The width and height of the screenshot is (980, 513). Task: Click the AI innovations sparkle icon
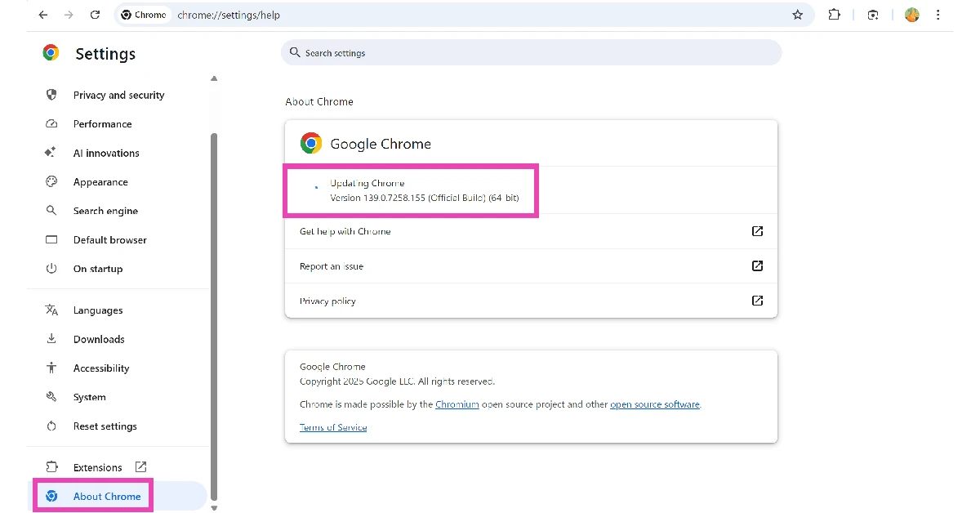coord(51,153)
